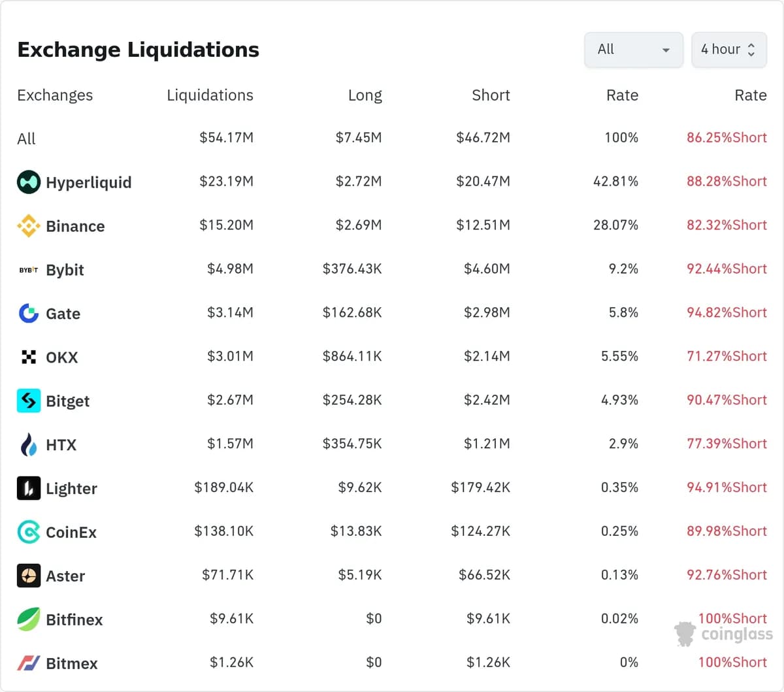Sort by the Long column header

click(365, 95)
